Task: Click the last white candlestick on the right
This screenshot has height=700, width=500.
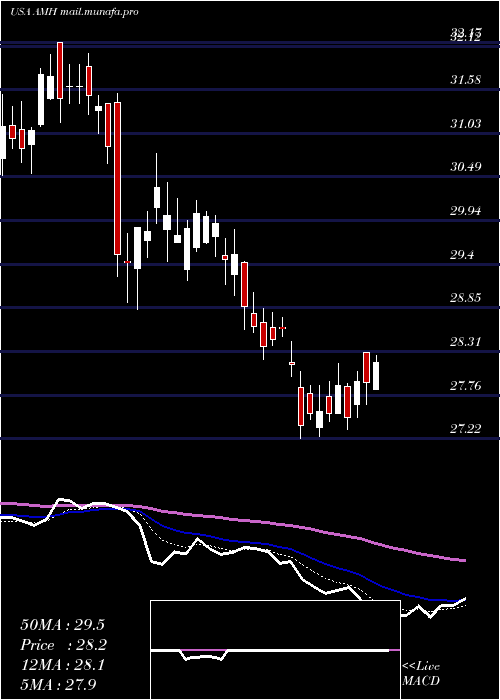Action: click(x=376, y=376)
